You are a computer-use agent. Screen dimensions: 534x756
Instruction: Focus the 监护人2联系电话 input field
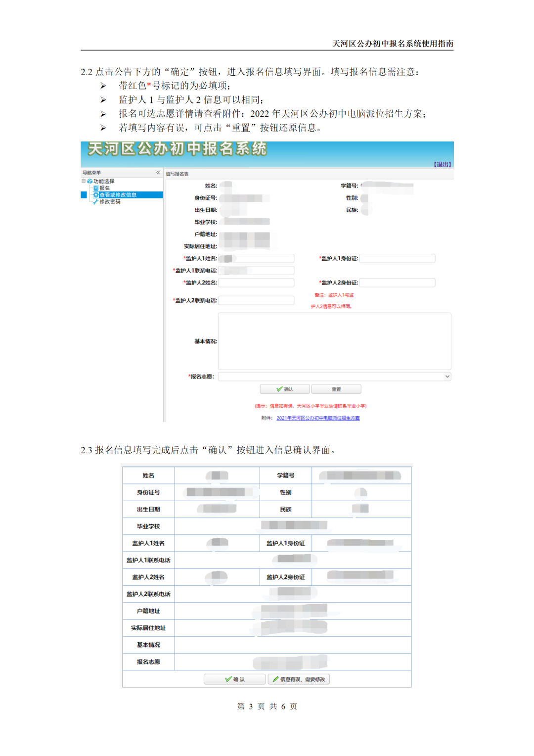pos(256,300)
